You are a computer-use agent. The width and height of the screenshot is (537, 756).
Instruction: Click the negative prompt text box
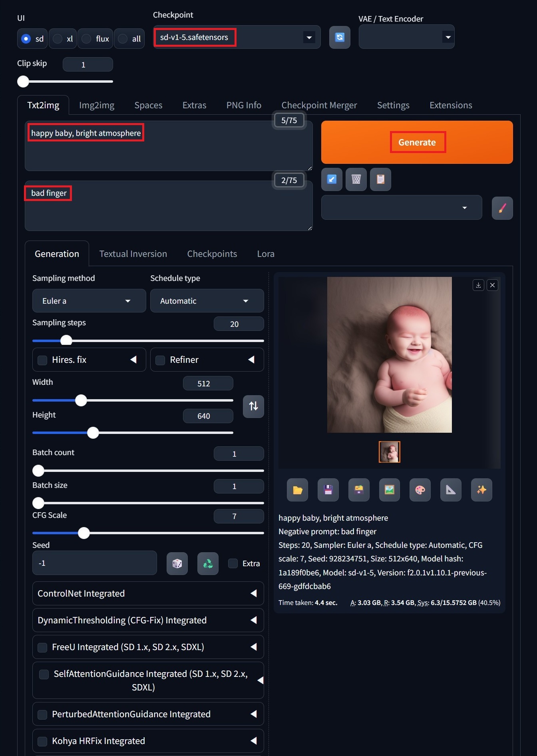pyautogui.click(x=169, y=206)
